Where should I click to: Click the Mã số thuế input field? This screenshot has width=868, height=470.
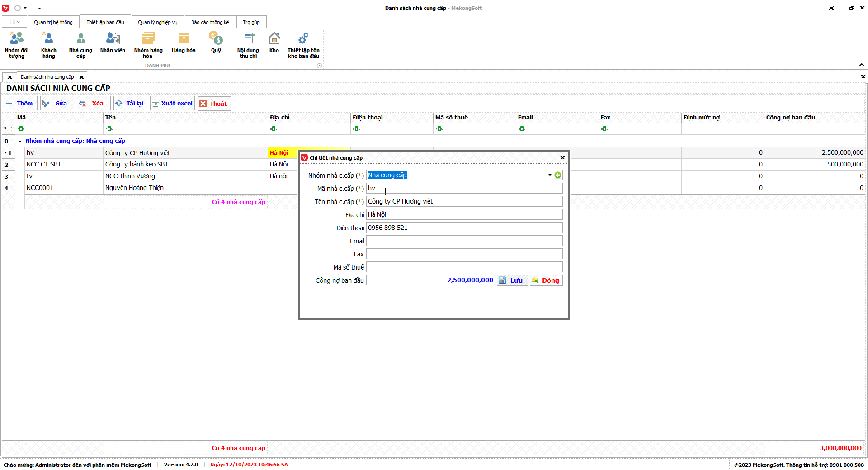(464, 267)
